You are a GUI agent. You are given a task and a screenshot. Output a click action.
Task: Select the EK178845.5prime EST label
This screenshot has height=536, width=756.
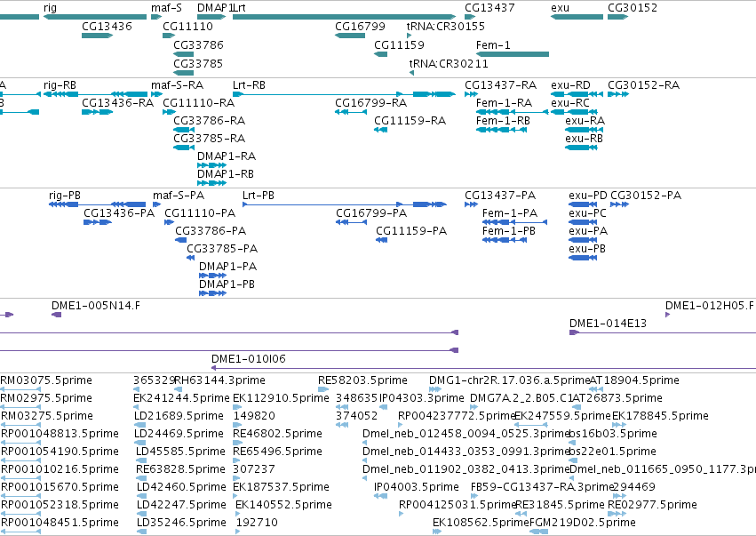(661, 416)
